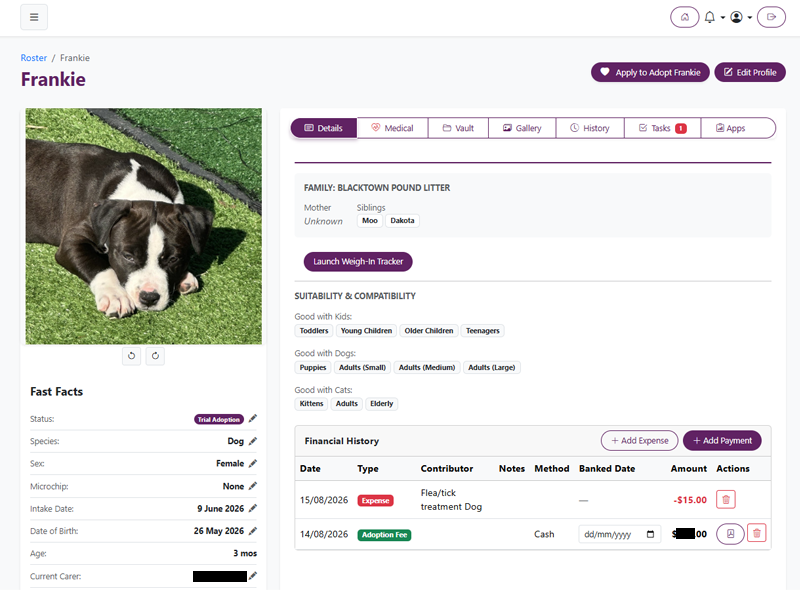Click the banked date input field
The image size is (800, 591).
(x=619, y=534)
